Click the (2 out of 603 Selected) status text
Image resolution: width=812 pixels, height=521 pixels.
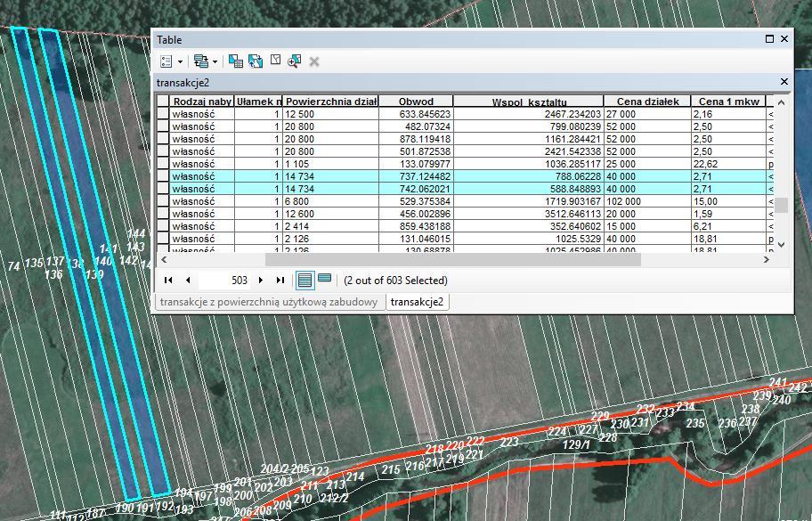395,281
